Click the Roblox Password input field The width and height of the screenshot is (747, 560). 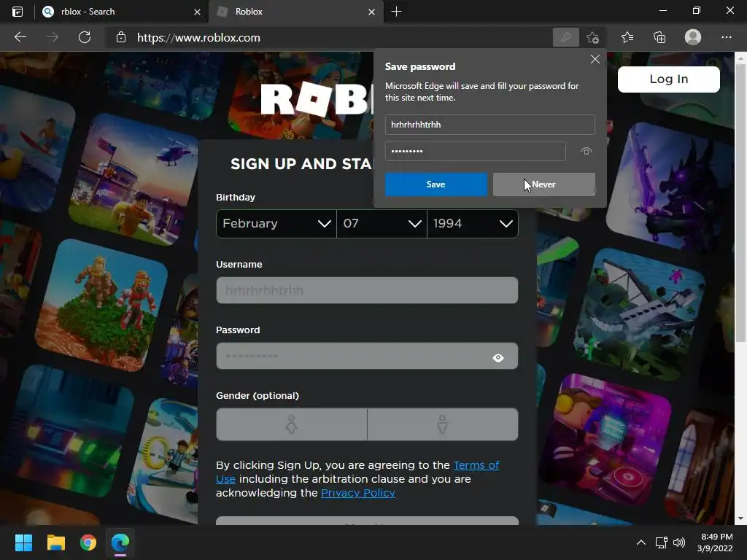[367, 356]
